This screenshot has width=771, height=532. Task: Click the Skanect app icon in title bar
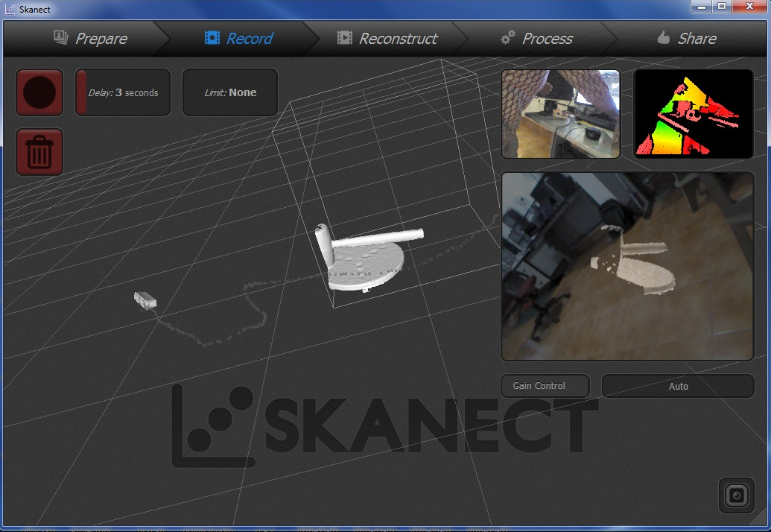coord(10,9)
